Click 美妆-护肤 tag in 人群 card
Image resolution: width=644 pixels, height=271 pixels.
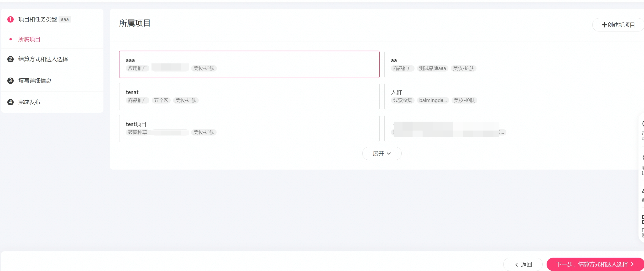tap(464, 100)
